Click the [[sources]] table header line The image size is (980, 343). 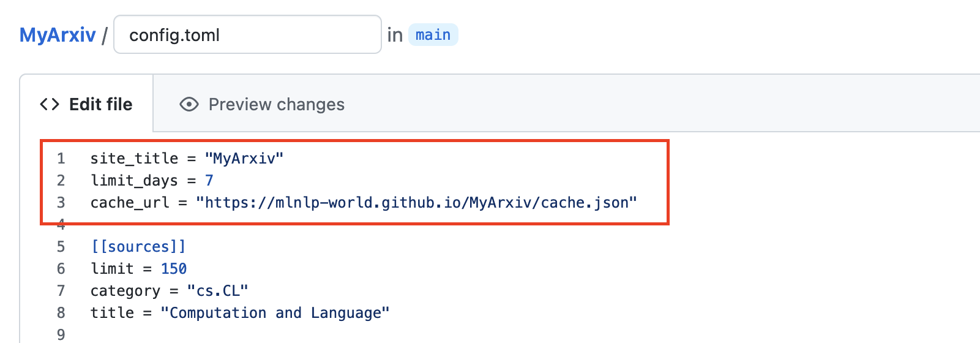(x=138, y=246)
